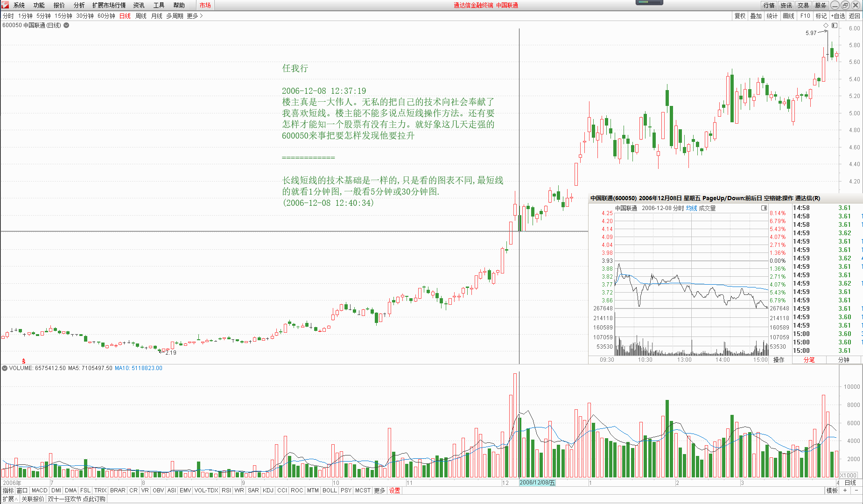The image size is (863, 504).
Task: Expand the 更多 periods list
Action: pyautogui.click(x=195, y=16)
